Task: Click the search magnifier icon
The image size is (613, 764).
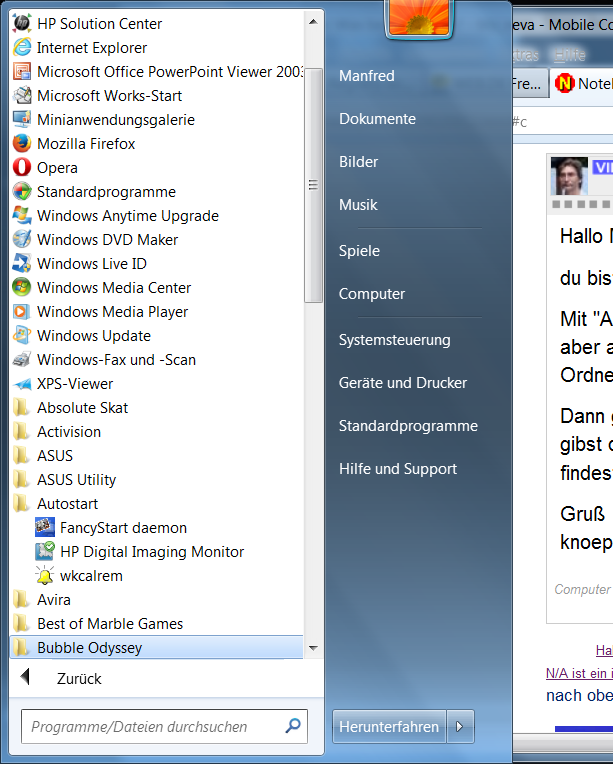Action: click(x=292, y=726)
